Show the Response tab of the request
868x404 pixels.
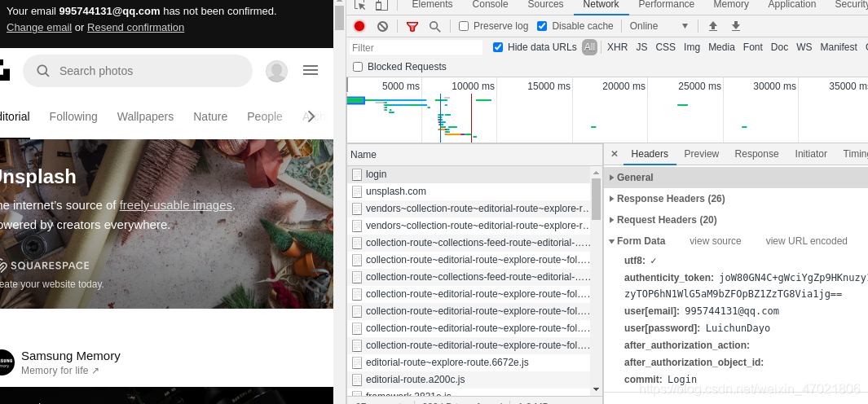pos(756,154)
